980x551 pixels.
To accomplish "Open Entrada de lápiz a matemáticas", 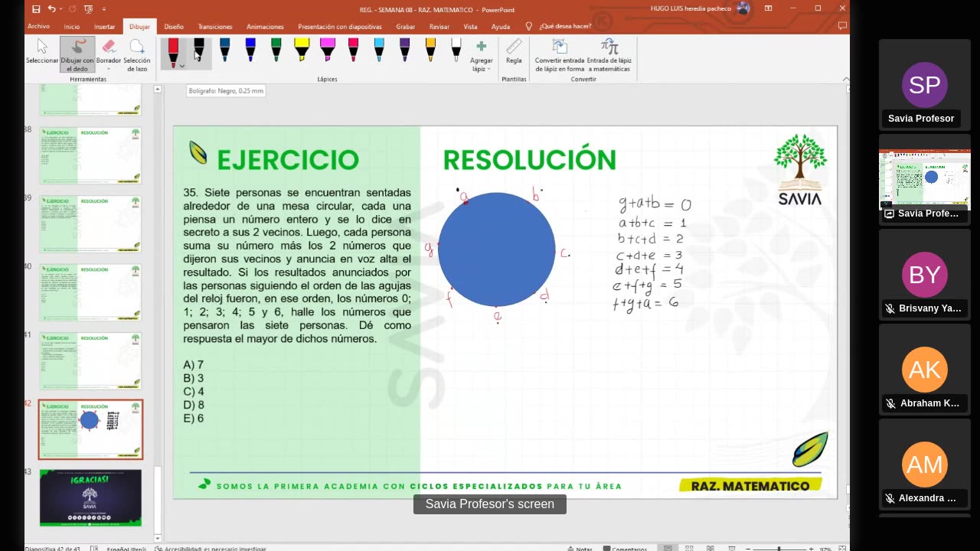I will coord(609,55).
